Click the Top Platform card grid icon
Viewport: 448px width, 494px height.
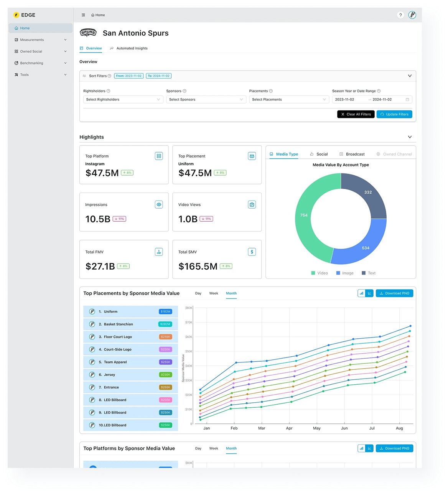click(x=159, y=156)
